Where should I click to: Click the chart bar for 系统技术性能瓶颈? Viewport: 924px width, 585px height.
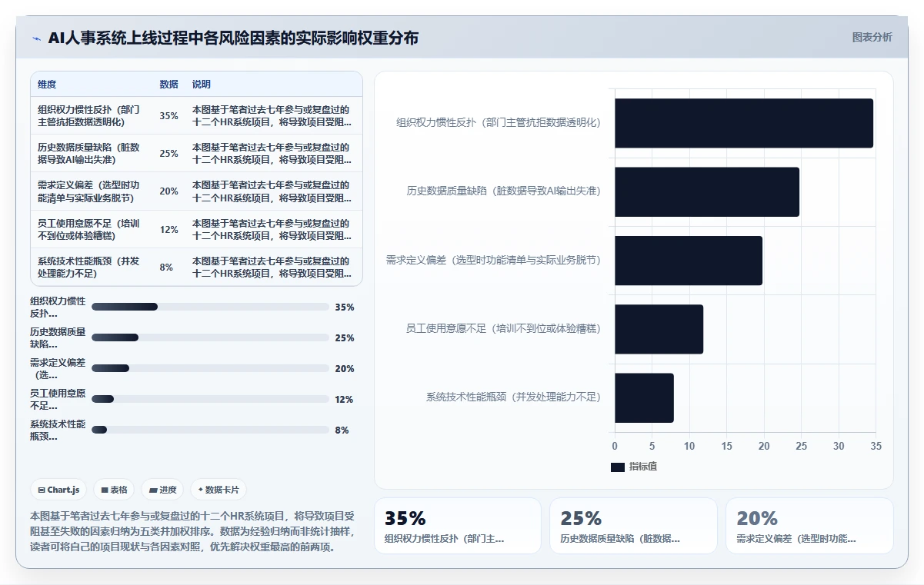point(644,397)
